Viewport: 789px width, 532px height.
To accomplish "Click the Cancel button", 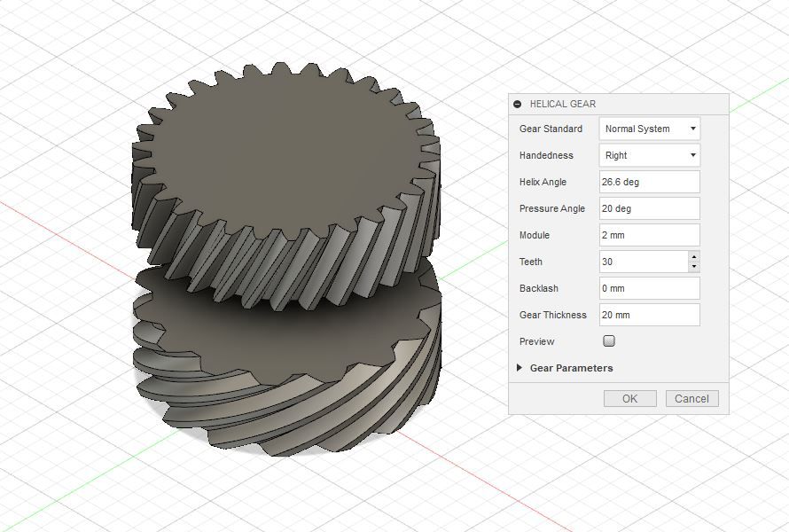I will pos(691,399).
